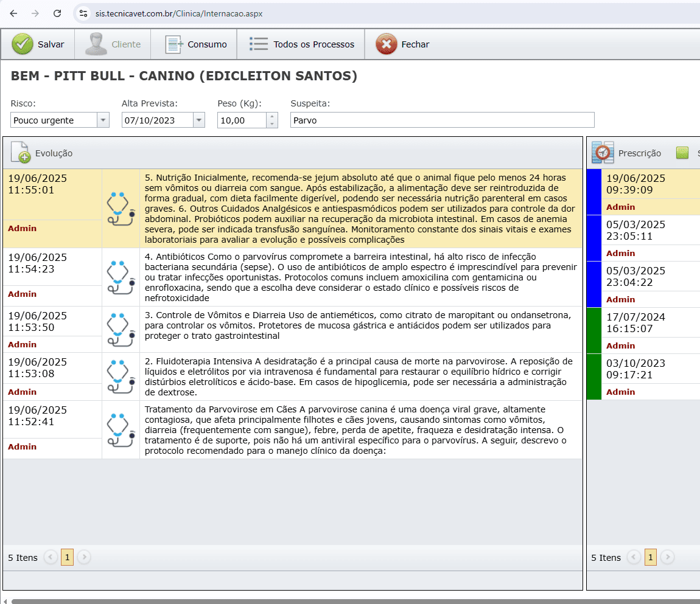Select page 1 in Evolução pager

tap(67, 557)
